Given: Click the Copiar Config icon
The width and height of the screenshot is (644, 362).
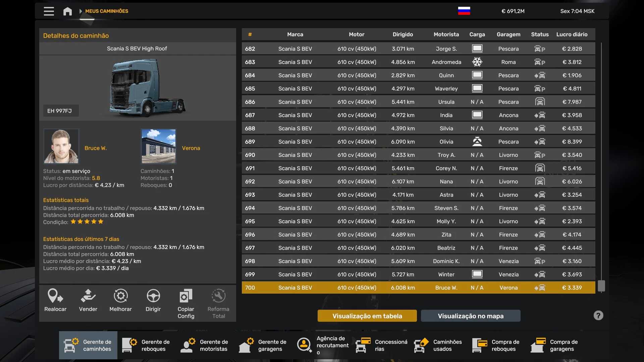Looking at the screenshot, I should (x=186, y=296).
